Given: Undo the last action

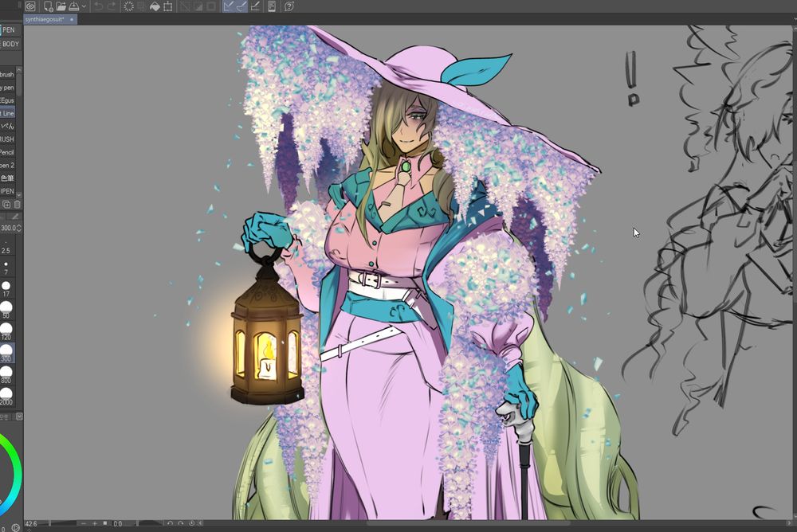Looking at the screenshot, I should click(x=99, y=6).
